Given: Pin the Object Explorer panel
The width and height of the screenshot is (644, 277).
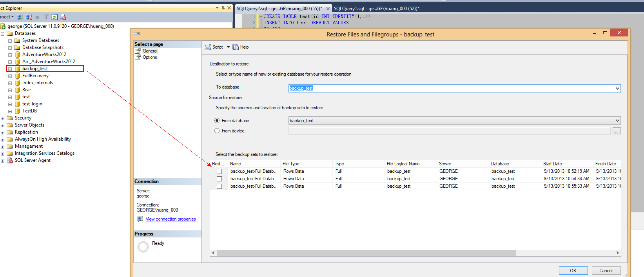Looking at the screenshot, I should (x=223, y=8).
